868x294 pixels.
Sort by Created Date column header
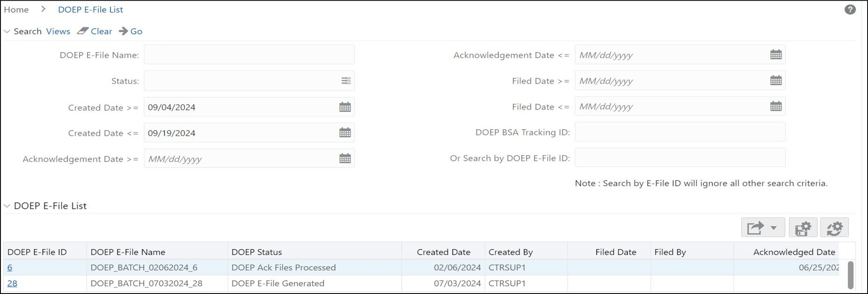click(x=444, y=252)
